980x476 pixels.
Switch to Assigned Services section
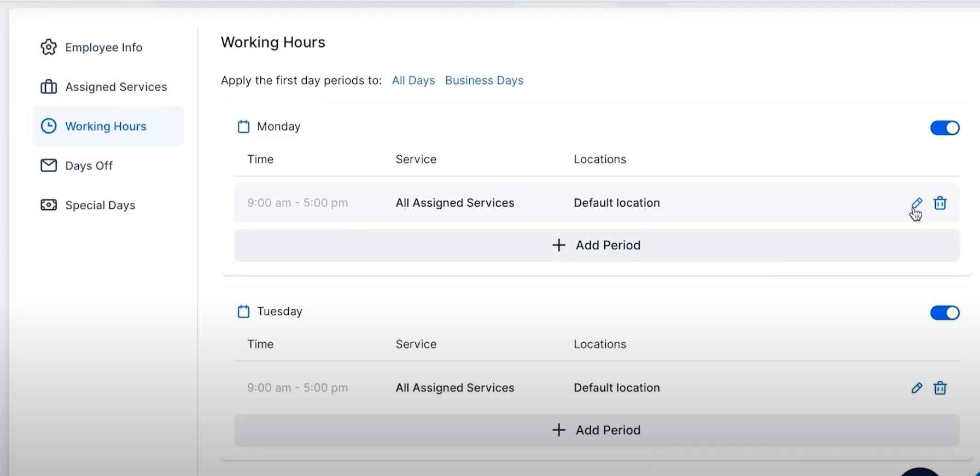pos(116,87)
